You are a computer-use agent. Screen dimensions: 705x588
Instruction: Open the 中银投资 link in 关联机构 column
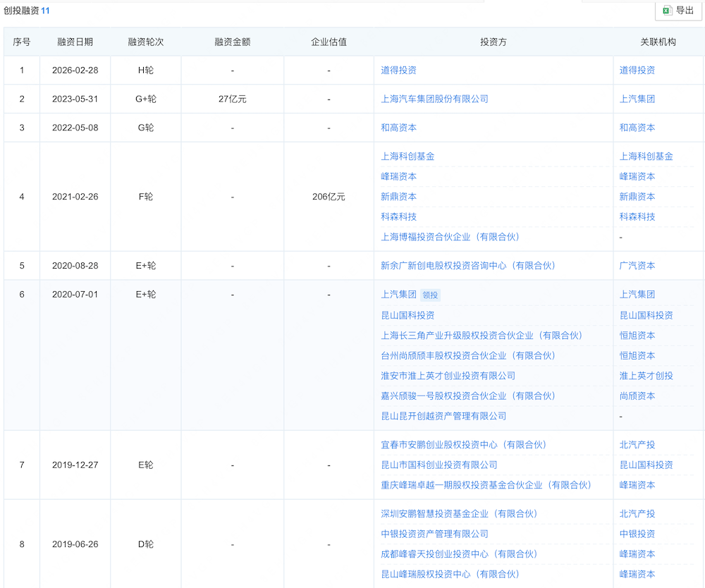pos(637,534)
